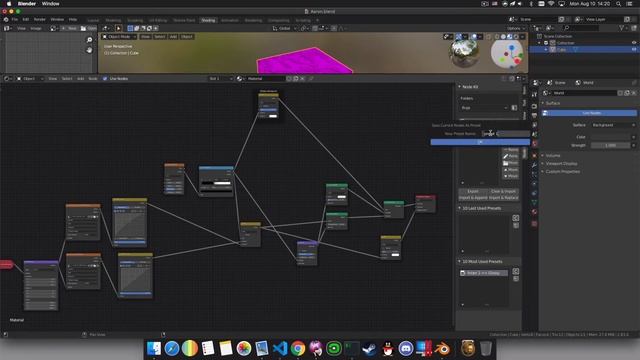Image resolution: width=640 pixels, height=360 pixels.
Task: Click the filter funnel icon in the outliner
Action: coord(622,28)
